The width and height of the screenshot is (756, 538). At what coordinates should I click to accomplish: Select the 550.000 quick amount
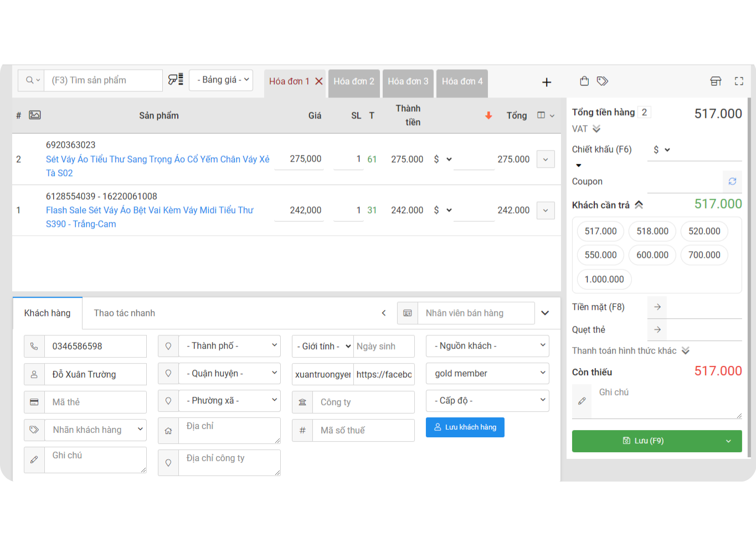pos(600,255)
